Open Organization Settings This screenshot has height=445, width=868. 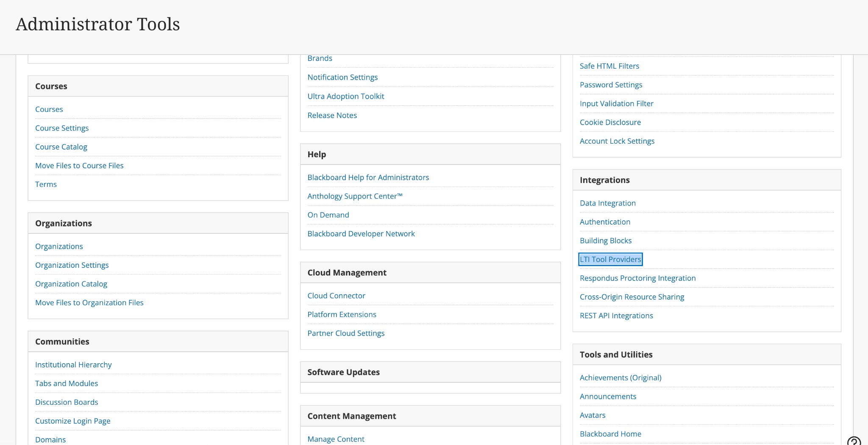pos(72,265)
